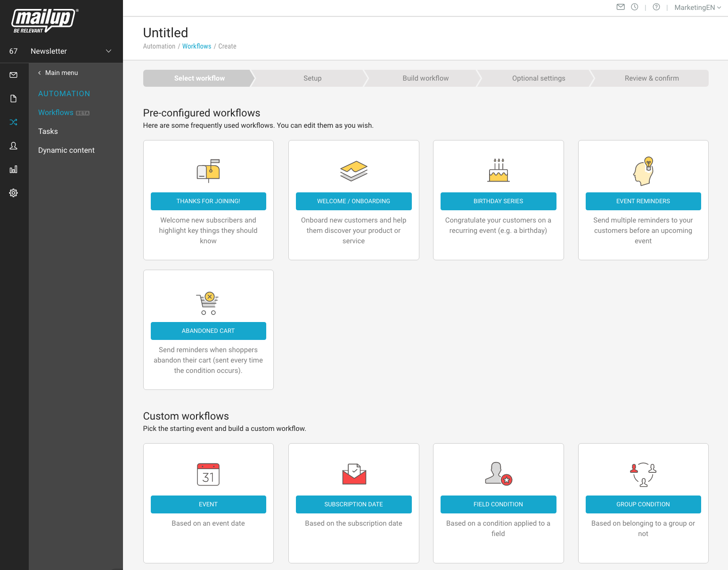The width and height of the screenshot is (728, 570).
Task: Choose the Abandoned Cart workflow button
Action: pos(208,331)
